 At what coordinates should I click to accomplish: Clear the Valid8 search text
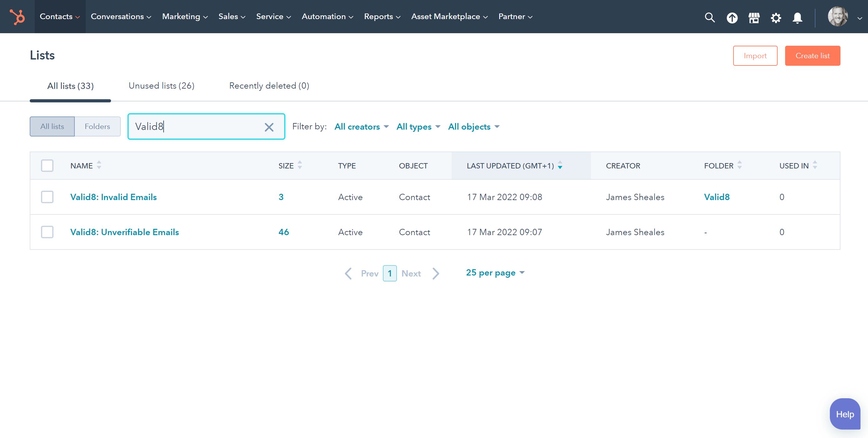coord(269,127)
